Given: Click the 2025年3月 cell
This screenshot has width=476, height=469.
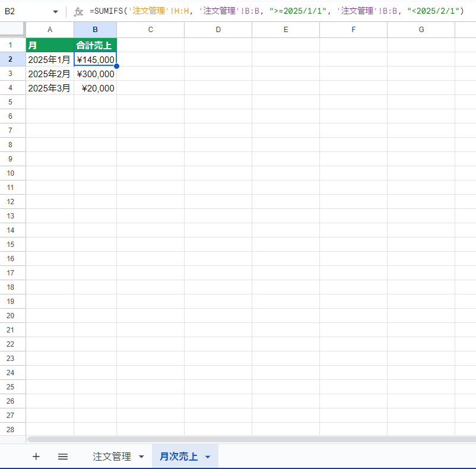Looking at the screenshot, I should [x=50, y=88].
